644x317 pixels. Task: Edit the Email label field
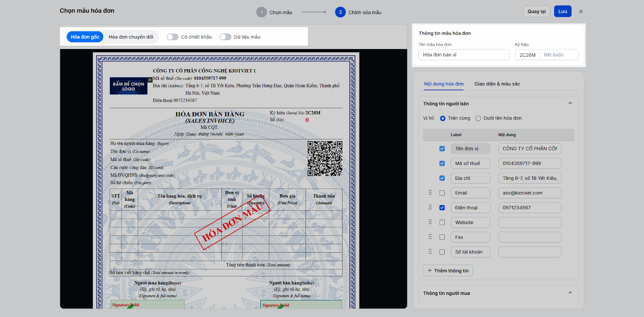[471, 193]
